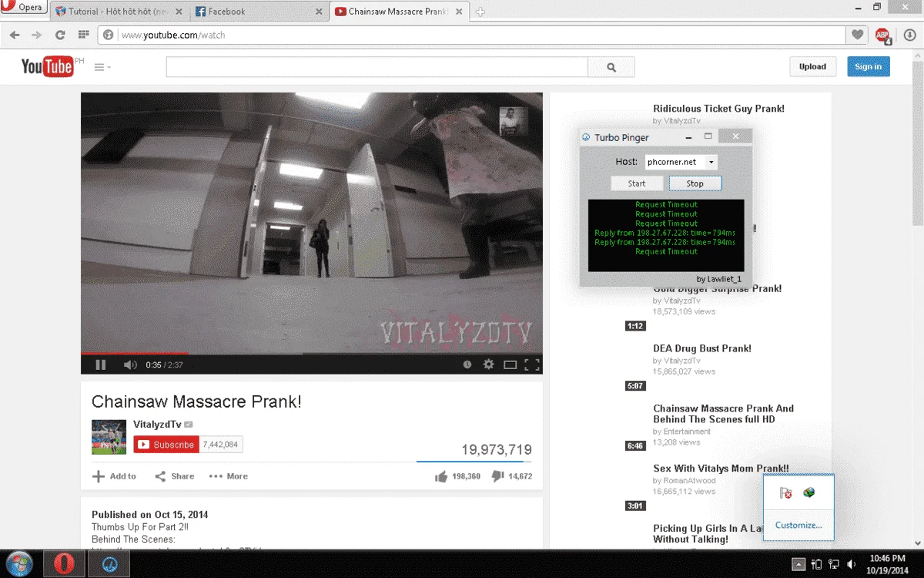
Task: Click the red shield tray popup icon
Action: point(785,493)
